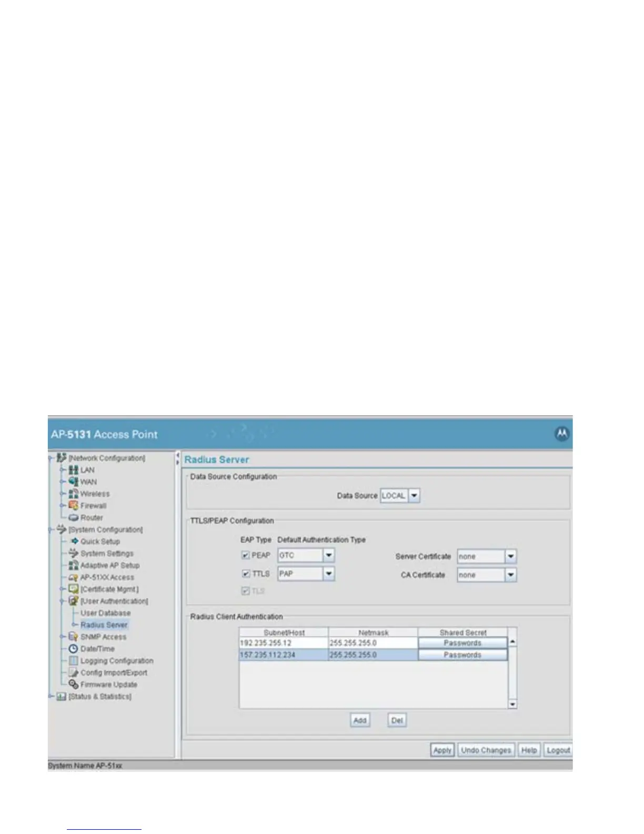Open the Quick Setup tree label
The height and width of the screenshot is (834, 644).
coord(100,541)
